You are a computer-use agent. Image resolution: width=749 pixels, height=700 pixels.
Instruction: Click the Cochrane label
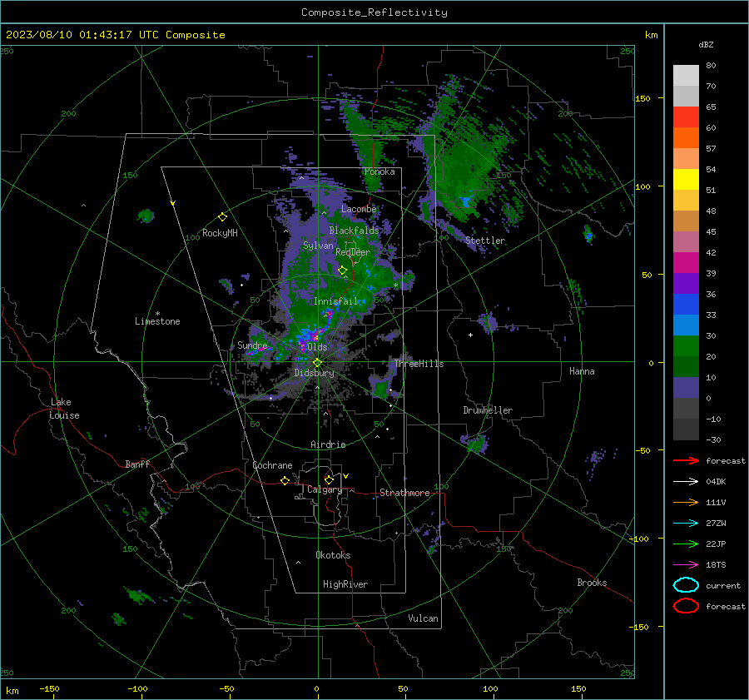click(272, 465)
